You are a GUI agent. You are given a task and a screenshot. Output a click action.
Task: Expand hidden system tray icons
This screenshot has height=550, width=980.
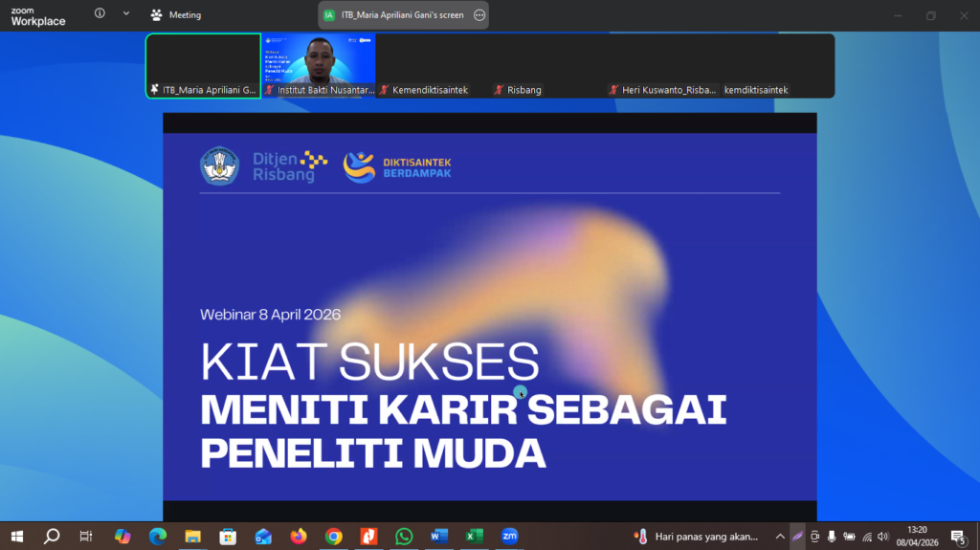click(x=780, y=536)
